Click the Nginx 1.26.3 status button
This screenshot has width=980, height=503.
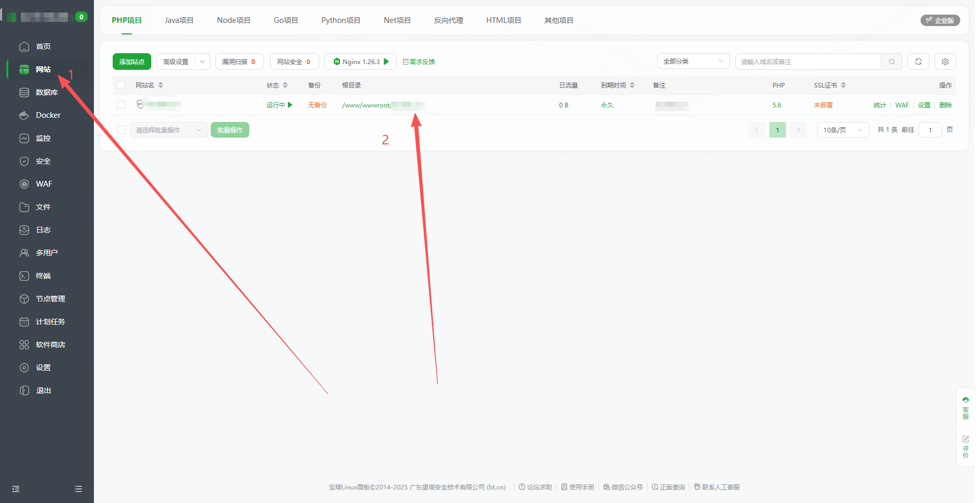point(360,62)
